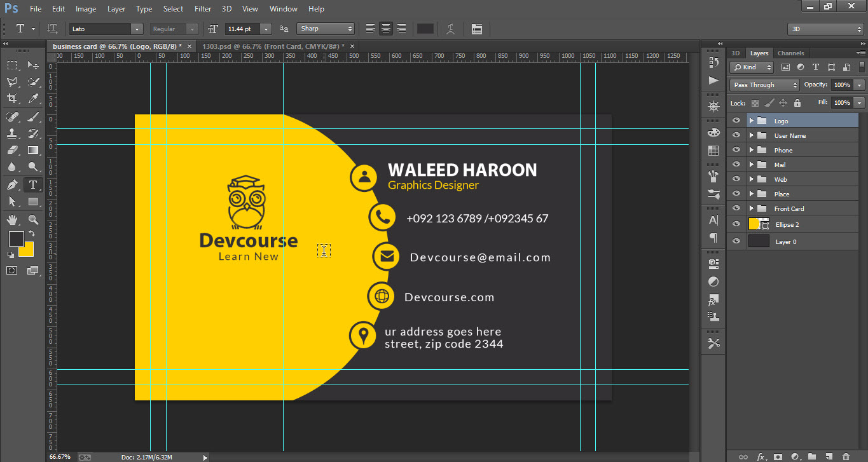The image size is (868, 462).
Task: Swap foreground and background colors
Action: pos(32,234)
